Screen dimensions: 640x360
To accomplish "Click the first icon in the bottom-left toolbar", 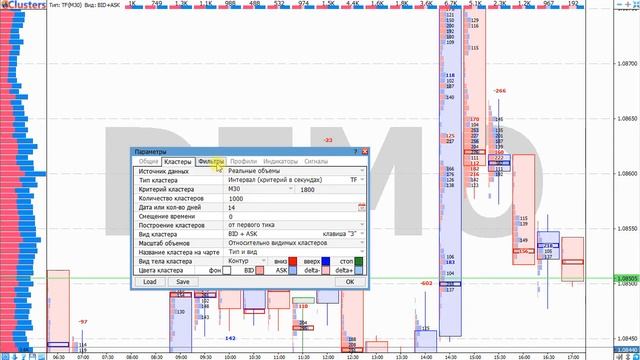I will (x=6, y=357).
